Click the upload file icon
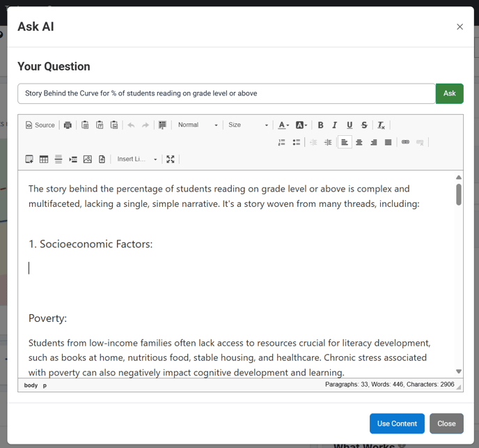479x448 pixels. tap(102, 160)
